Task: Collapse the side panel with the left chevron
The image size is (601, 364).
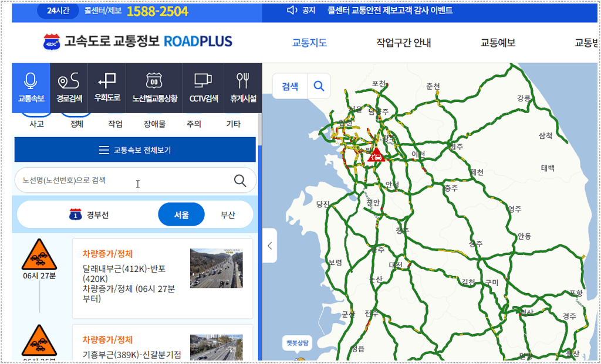Action: 269,246
